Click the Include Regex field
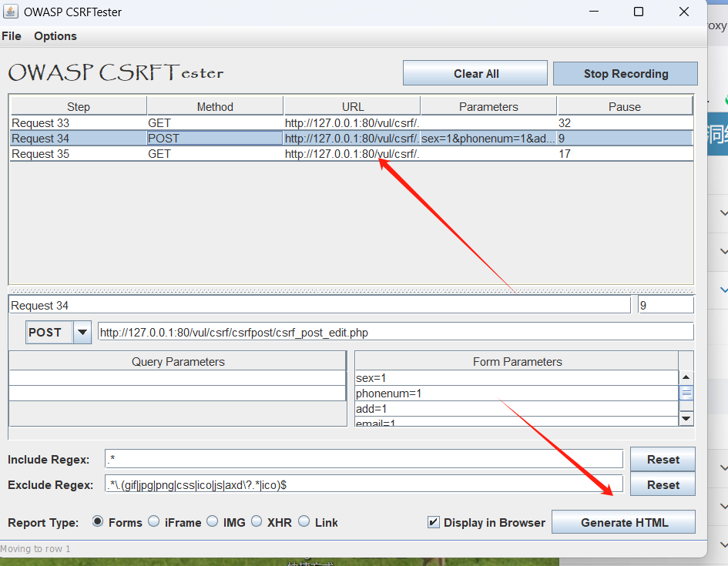This screenshot has width=728, height=566. coord(364,459)
